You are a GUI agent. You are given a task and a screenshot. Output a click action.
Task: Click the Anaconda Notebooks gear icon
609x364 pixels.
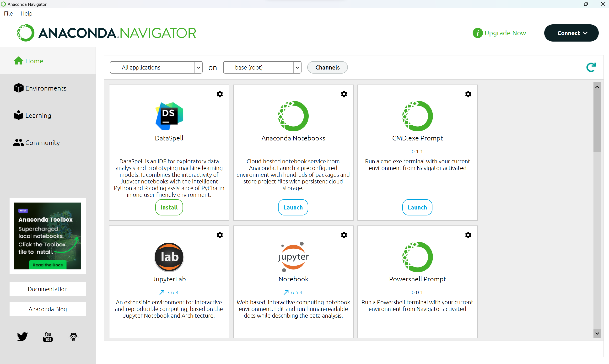[344, 94]
